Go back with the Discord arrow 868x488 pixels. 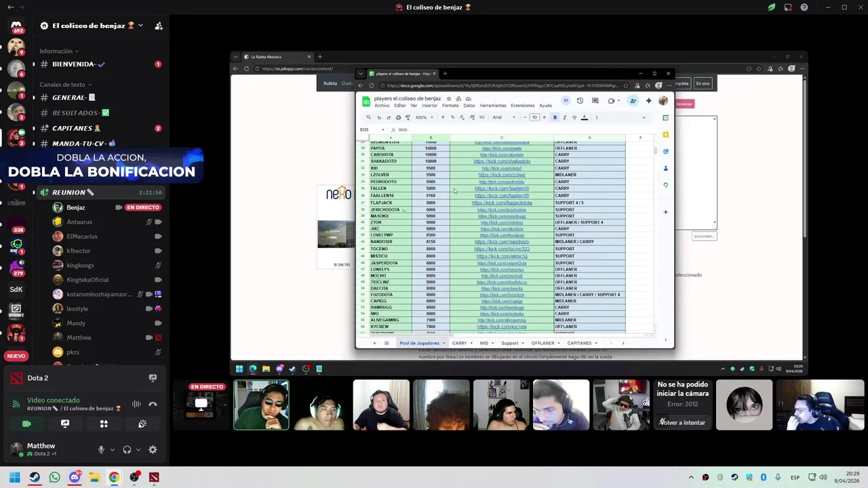tap(9, 7)
